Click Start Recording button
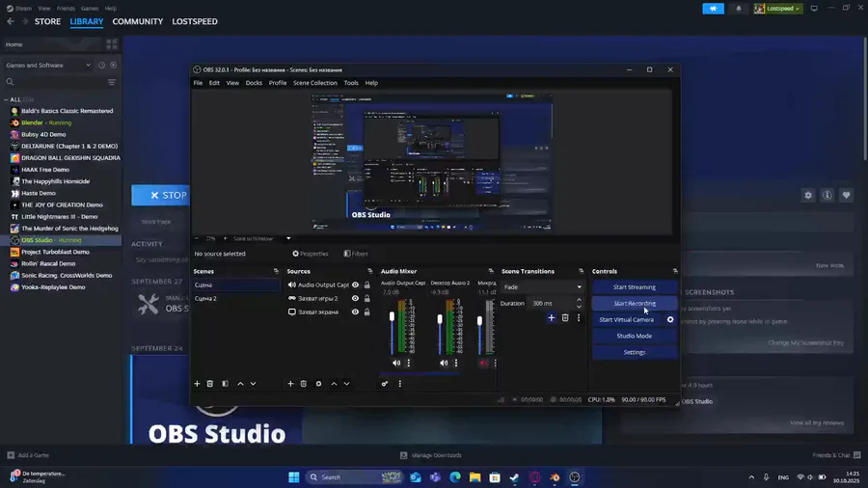The height and width of the screenshot is (488, 868). coord(635,303)
